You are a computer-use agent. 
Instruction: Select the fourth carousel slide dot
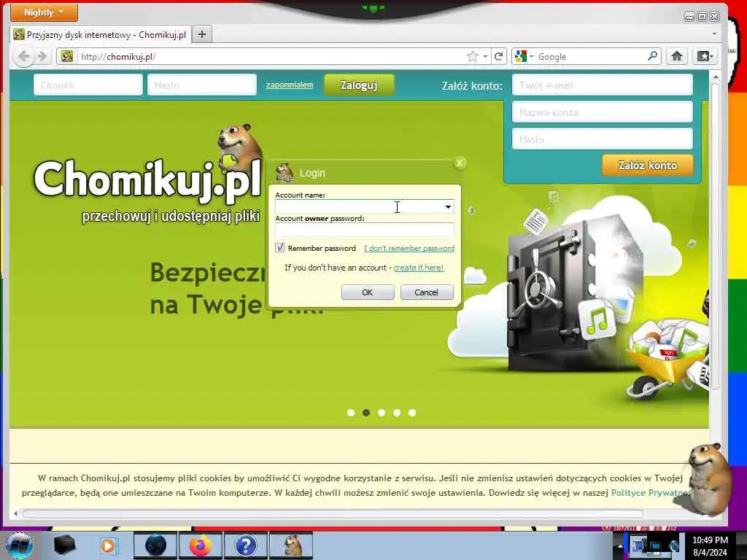coord(397,413)
